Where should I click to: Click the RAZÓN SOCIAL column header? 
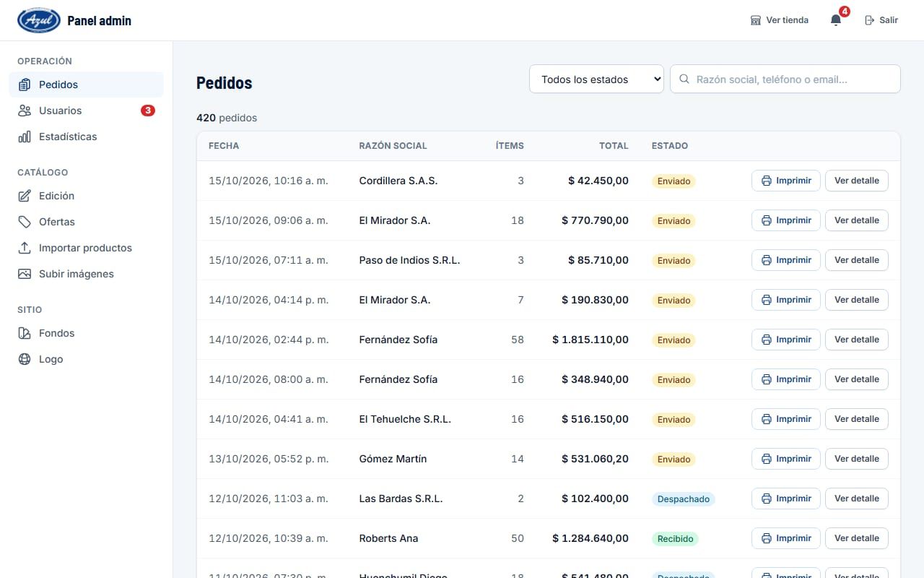(x=393, y=146)
